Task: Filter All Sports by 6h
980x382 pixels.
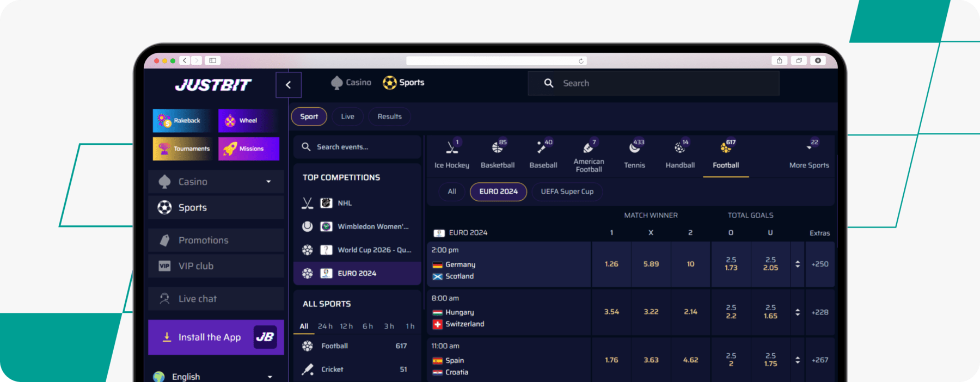Action: (367, 326)
